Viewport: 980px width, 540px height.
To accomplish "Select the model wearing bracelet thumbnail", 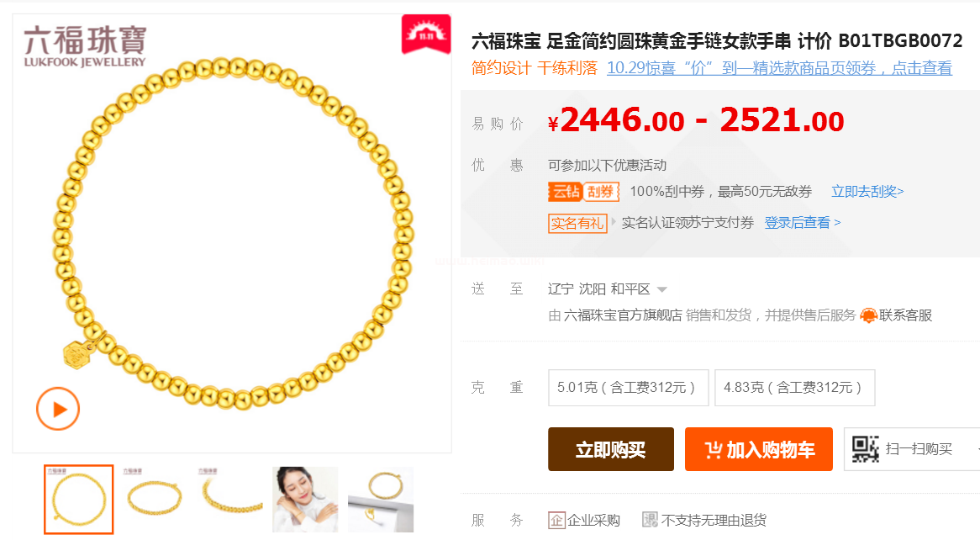I will (305, 500).
